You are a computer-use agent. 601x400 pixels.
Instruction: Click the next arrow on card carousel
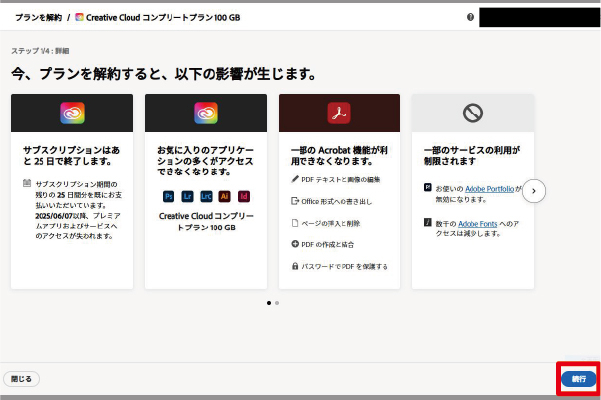point(534,191)
